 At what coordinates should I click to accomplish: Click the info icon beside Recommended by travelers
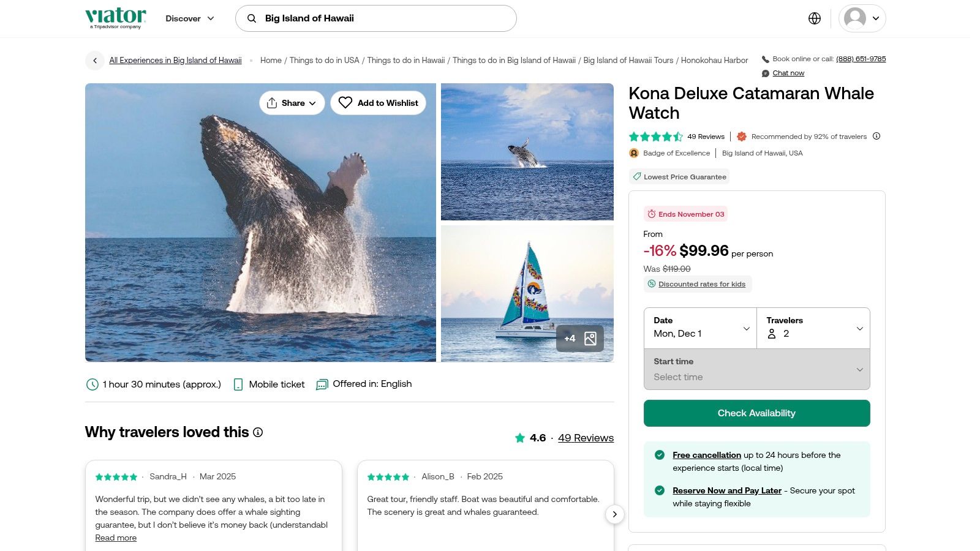tap(876, 136)
